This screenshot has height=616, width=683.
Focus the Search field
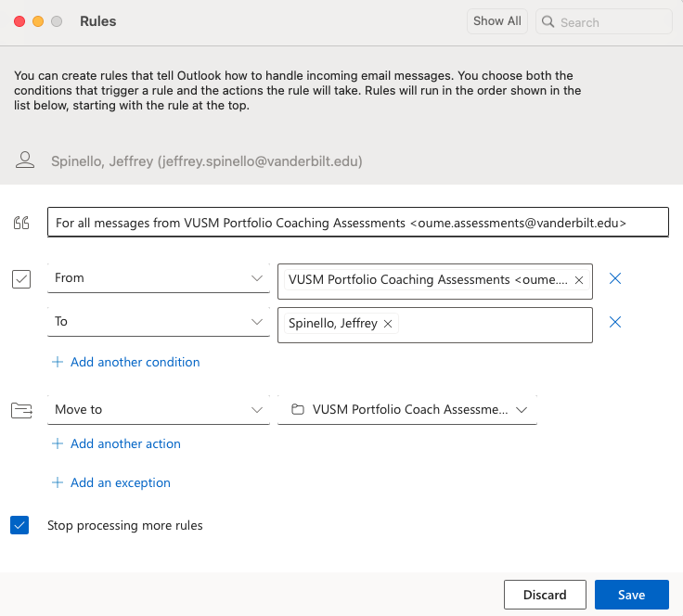point(604,21)
